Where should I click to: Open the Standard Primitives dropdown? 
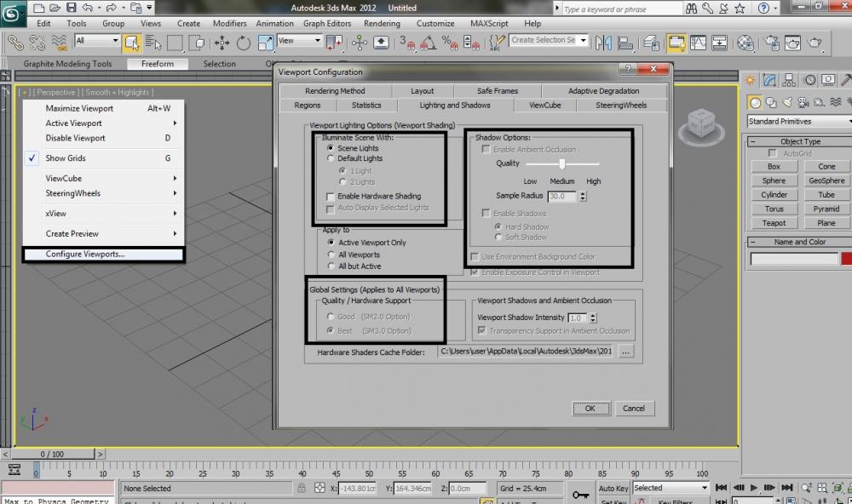click(798, 122)
